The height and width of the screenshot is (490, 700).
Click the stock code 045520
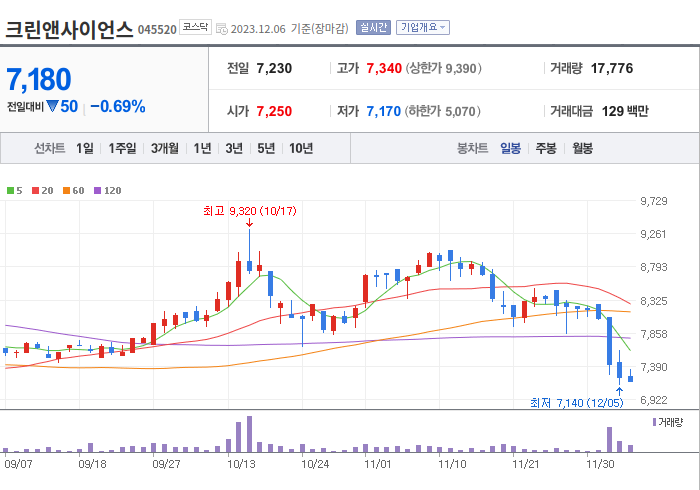click(x=157, y=30)
